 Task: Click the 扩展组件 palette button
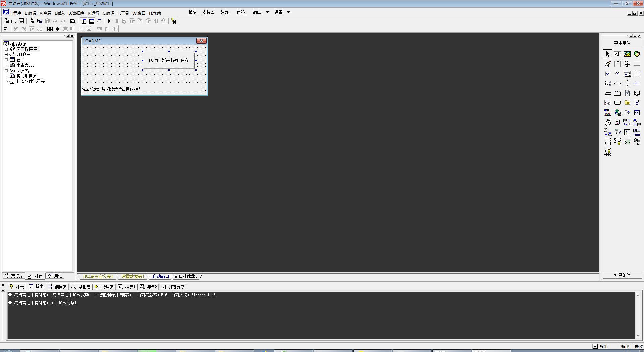point(622,275)
